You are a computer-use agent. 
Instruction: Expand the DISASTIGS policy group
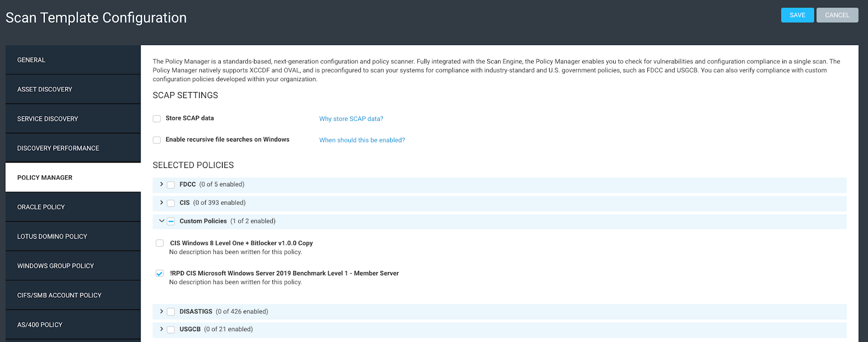pyautogui.click(x=161, y=312)
